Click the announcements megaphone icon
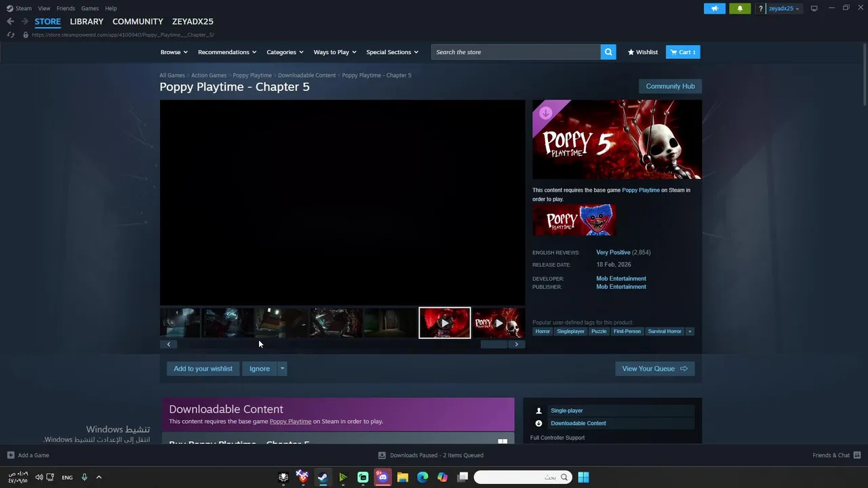 [714, 8]
